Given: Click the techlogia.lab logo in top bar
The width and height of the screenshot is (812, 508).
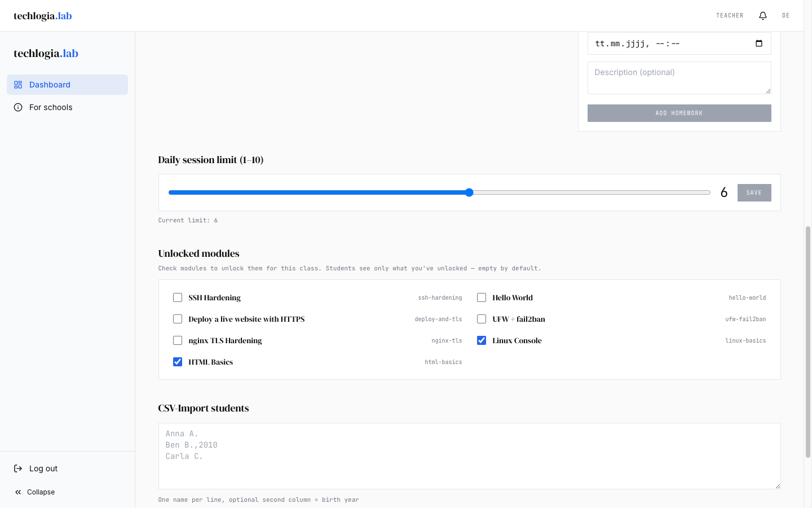Looking at the screenshot, I should 43,16.
